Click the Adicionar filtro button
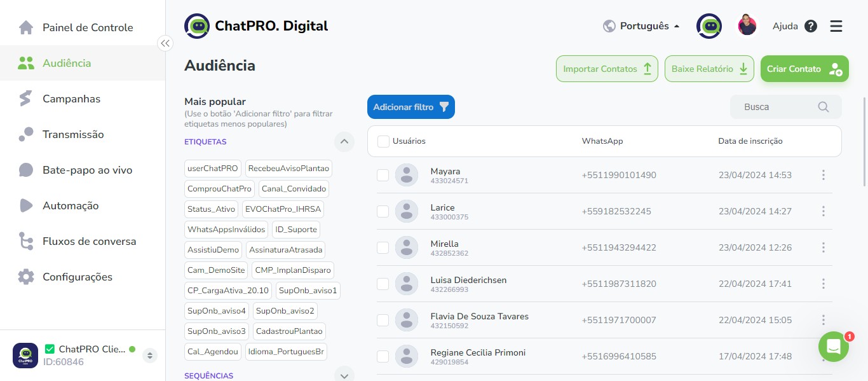The width and height of the screenshot is (868, 381). (x=411, y=107)
